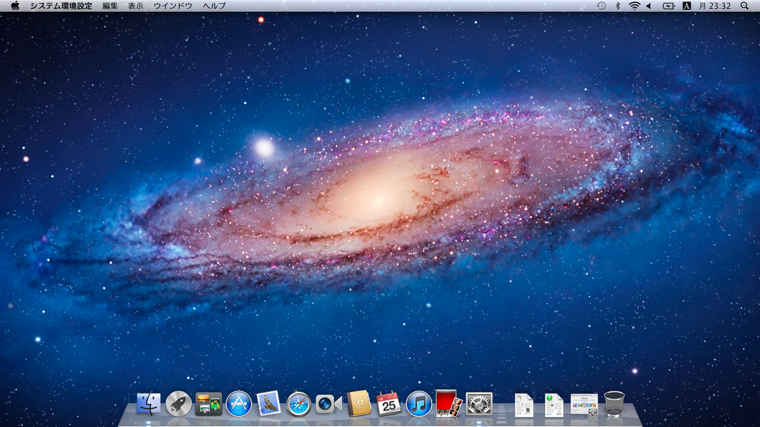Open Address Book in the Dock
Image resolution: width=760 pixels, height=427 pixels.
(359, 404)
